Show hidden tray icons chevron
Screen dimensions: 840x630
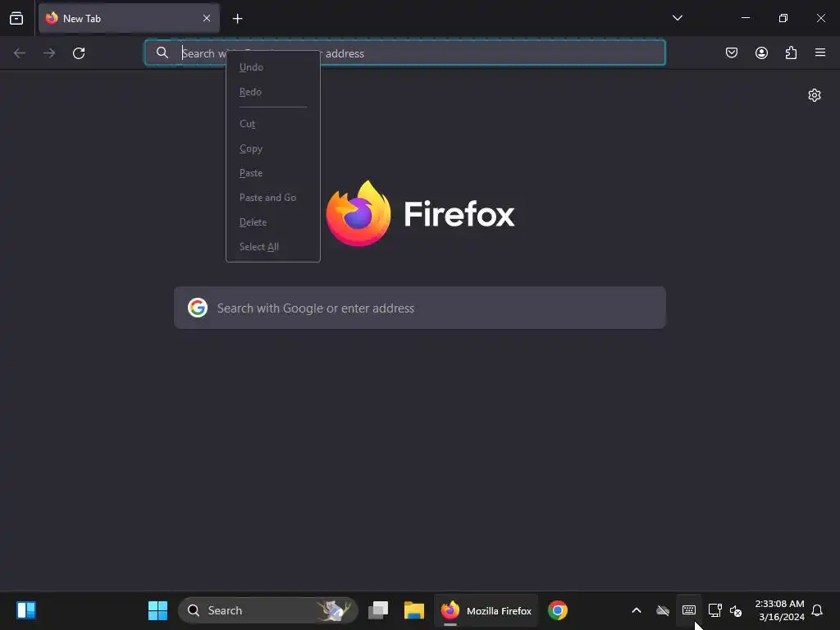[x=637, y=610]
